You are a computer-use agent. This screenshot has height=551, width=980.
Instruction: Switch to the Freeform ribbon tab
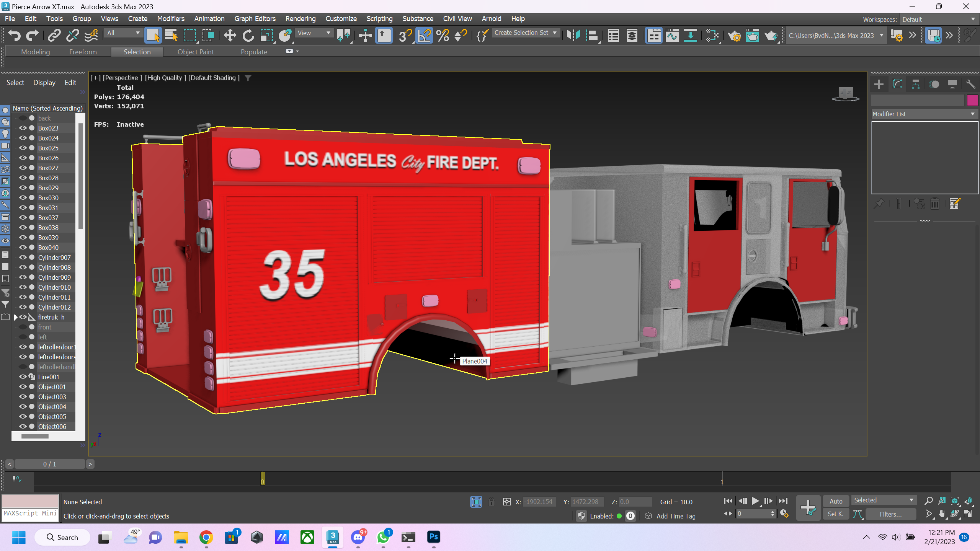coord(83,52)
